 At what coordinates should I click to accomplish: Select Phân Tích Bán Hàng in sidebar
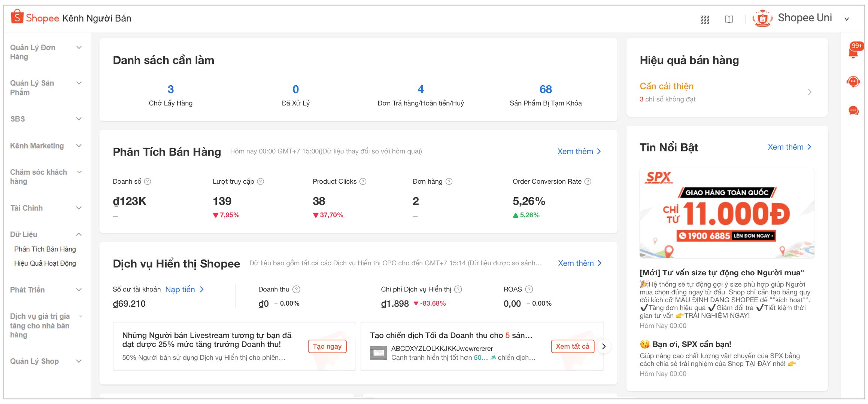click(x=45, y=249)
